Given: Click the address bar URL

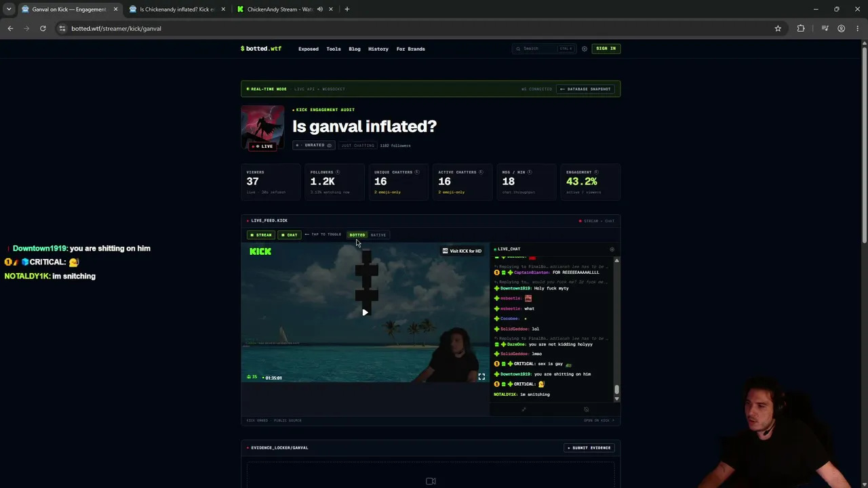Looking at the screenshot, I should 116,28.
